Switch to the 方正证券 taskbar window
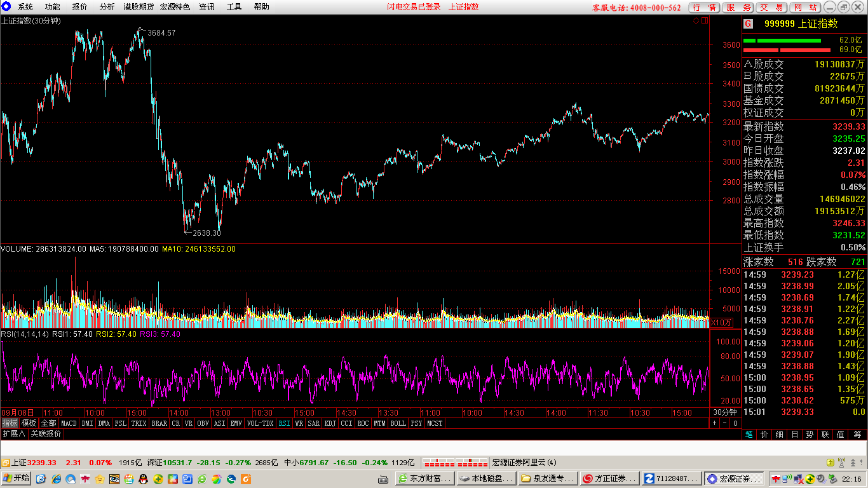Screen dimensions: 868x488 (610, 478)
